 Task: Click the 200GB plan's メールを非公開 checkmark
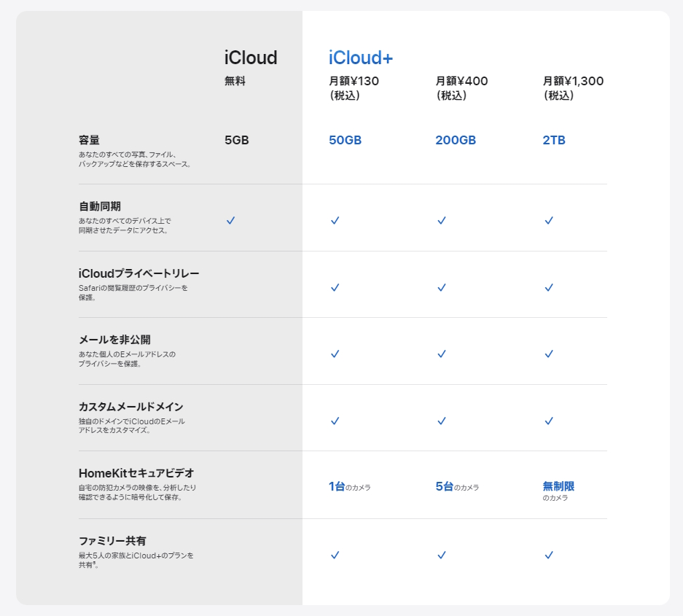[441, 354]
